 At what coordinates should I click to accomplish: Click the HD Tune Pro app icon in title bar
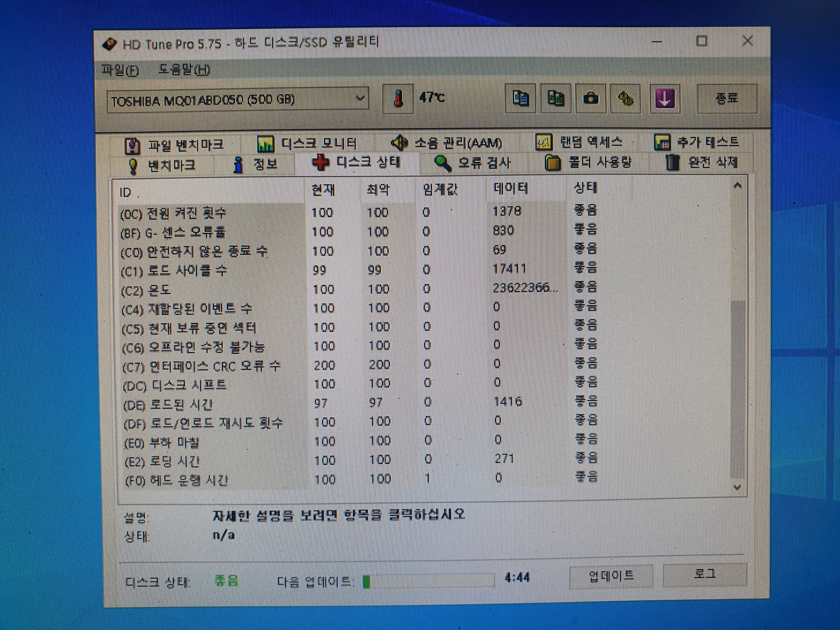tap(109, 44)
